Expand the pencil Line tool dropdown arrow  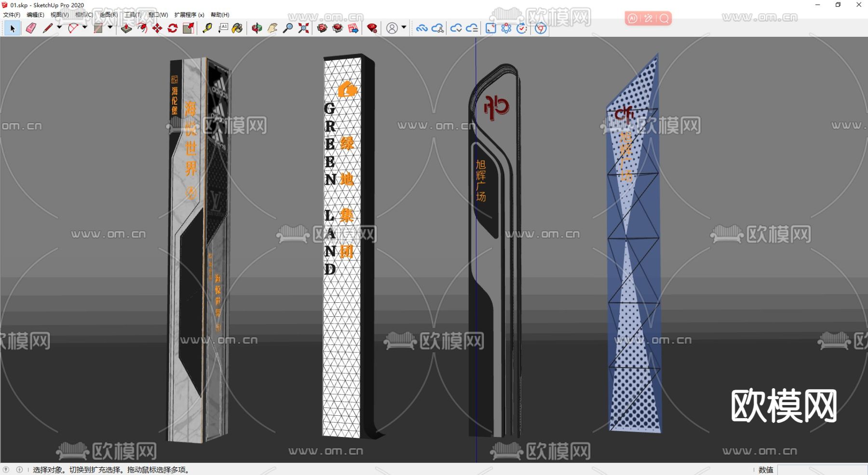tap(59, 27)
